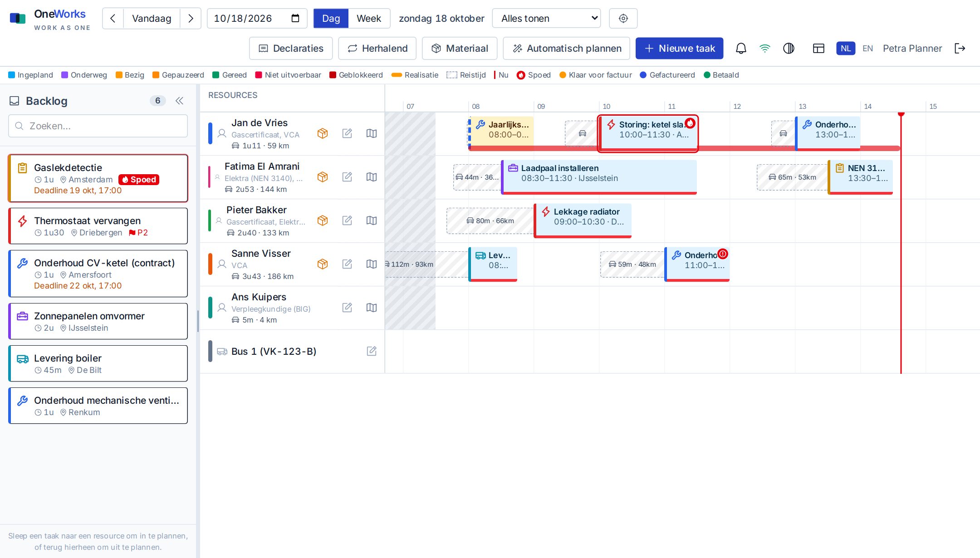Show map route for Ans Kuipers
Image resolution: width=980 pixels, height=558 pixels.
click(372, 308)
